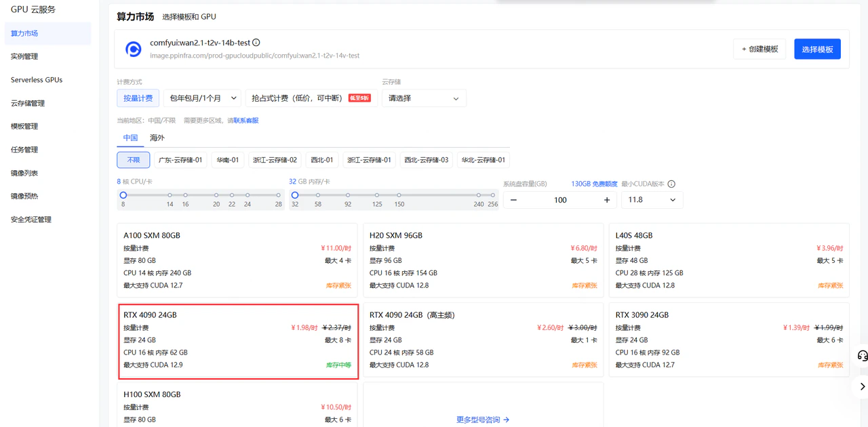Open the customer service headset icon
Image resolution: width=868 pixels, height=427 pixels.
click(863, 356)
